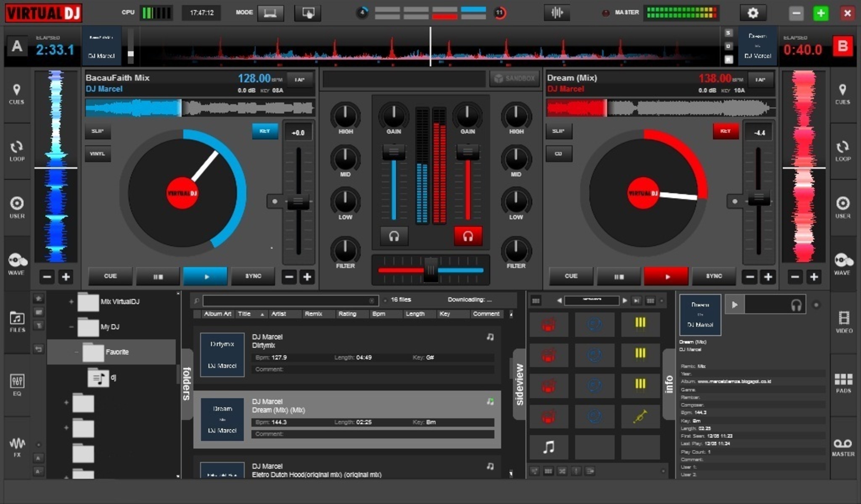This screenshot has height=504, width=861.
Task: Collapse the folders side panel
Action: click(x=187, y=383)
